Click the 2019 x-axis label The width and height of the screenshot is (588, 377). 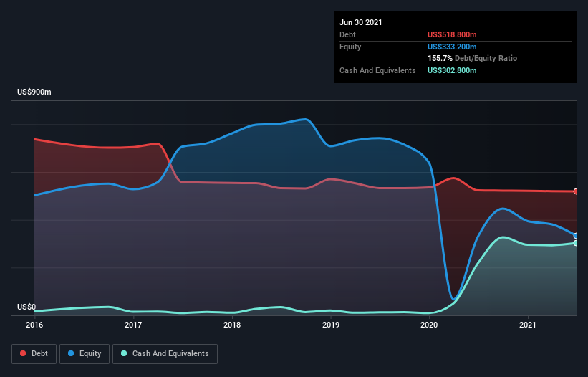pos(331,325)
